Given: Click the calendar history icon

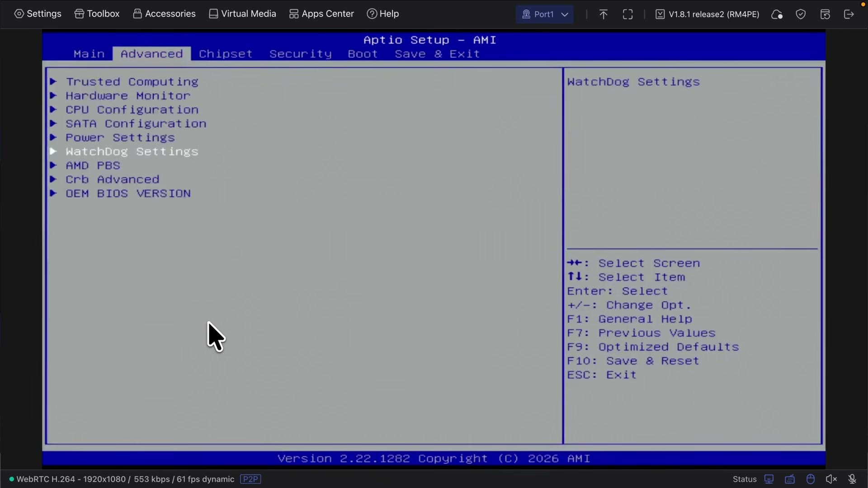Looking at the screenshot, I should [825, 14].
